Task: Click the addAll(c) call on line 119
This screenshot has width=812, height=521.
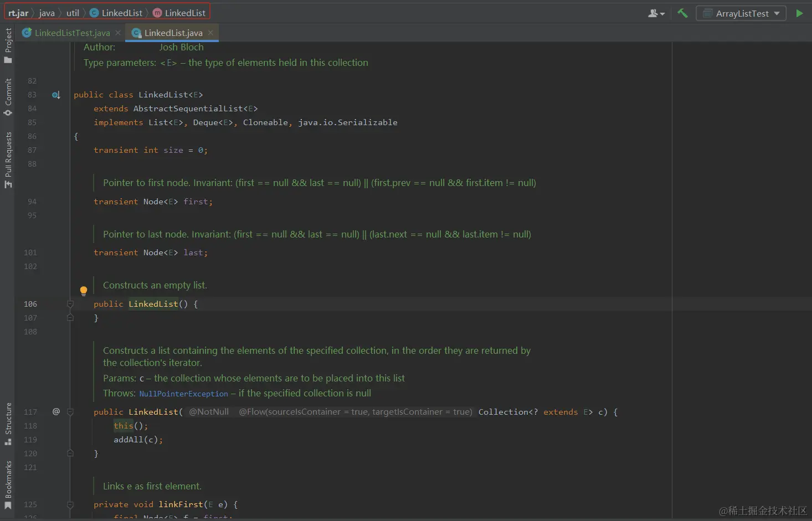Action: (138, 440)
